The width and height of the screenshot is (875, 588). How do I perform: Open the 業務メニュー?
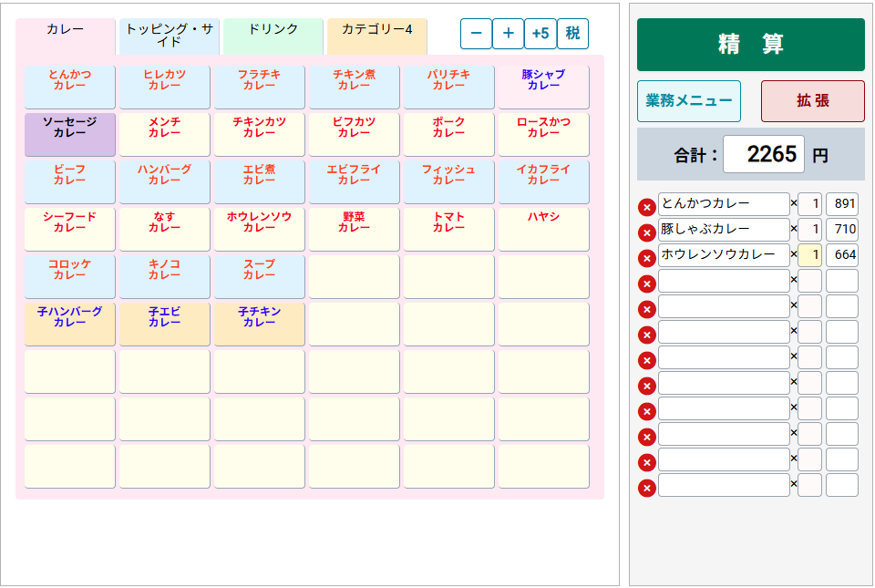point(689,100)
